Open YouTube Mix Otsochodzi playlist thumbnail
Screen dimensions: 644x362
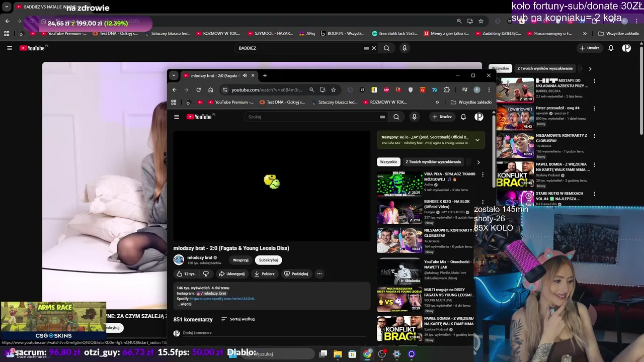coord(400,270)
